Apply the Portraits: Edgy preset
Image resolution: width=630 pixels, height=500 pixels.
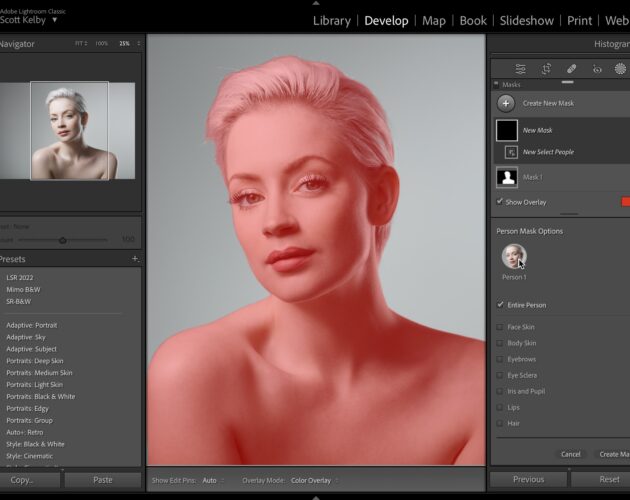click(x=27, y=408)
